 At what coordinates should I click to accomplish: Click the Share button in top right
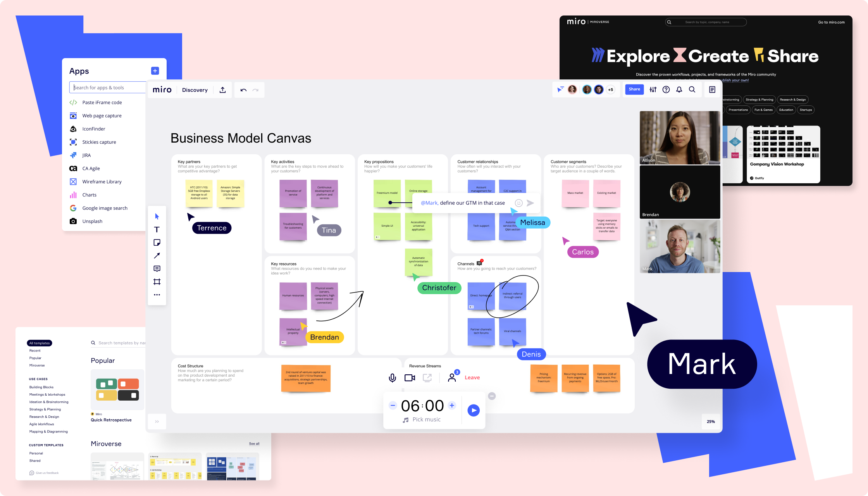[634, 90]
